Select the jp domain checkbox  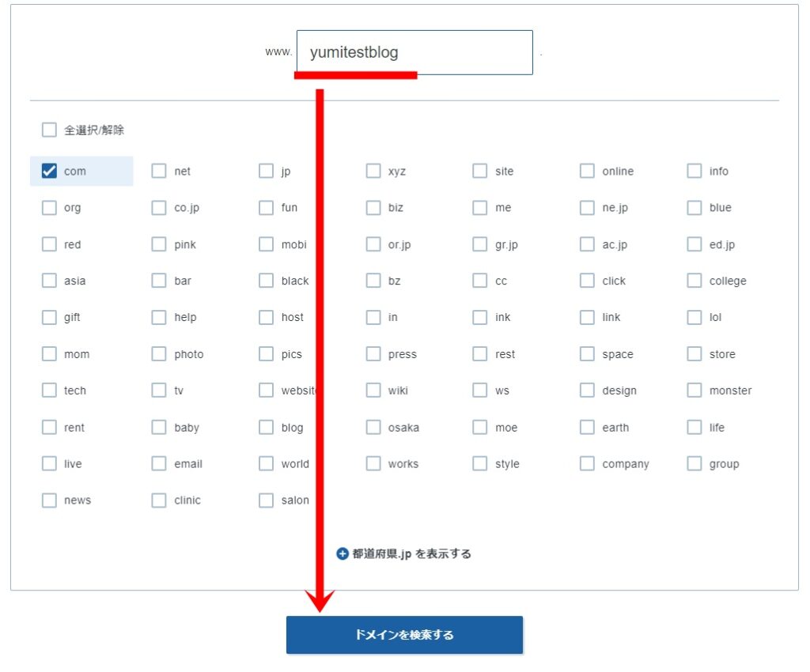point(267,172)
